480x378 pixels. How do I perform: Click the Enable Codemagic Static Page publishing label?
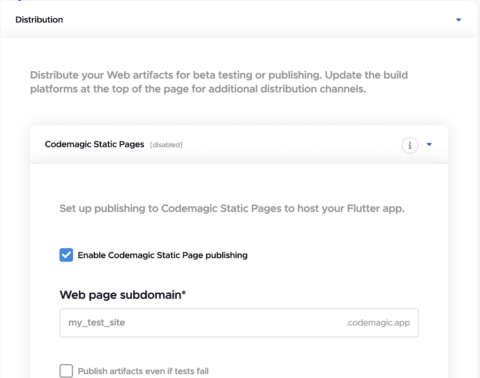163,255
